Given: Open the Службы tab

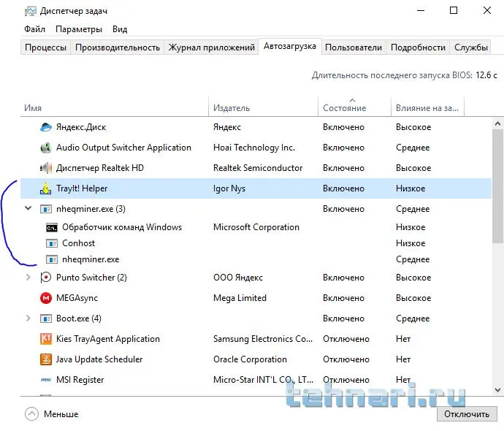Looking at the screenshot, I should (471, 47).
